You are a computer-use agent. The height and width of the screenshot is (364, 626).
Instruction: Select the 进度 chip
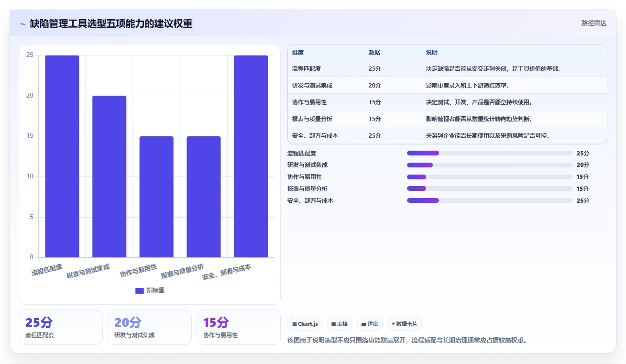(370, 324)
